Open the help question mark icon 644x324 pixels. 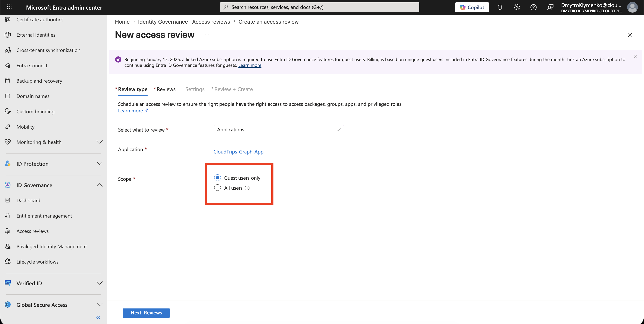coord(533,7)
